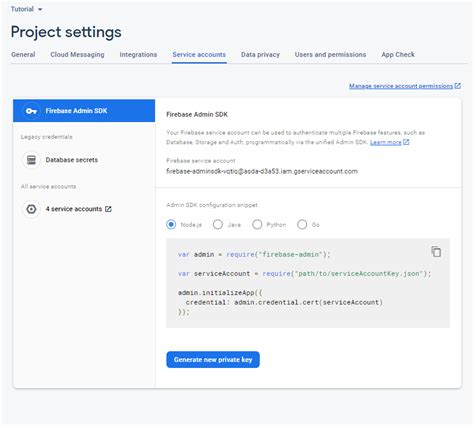474x426 pixels.
Task: Copy the configuration snippet with copy icon
Action: pos(436,251)
